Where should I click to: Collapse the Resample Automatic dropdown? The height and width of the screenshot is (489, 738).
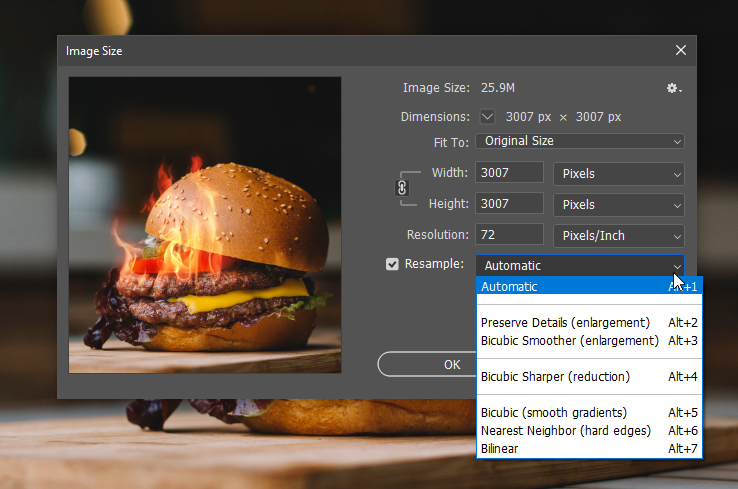(580, 265)
